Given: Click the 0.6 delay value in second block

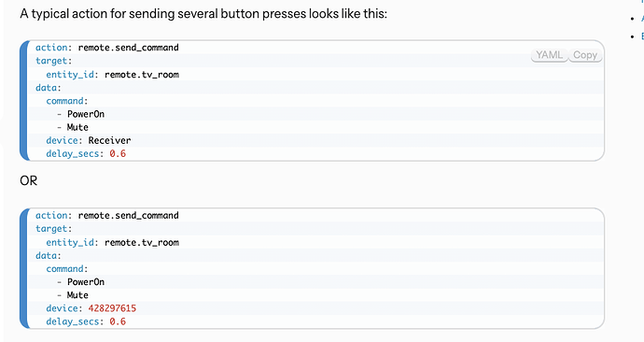Looking at the screenshot, I should click(118, 321).
